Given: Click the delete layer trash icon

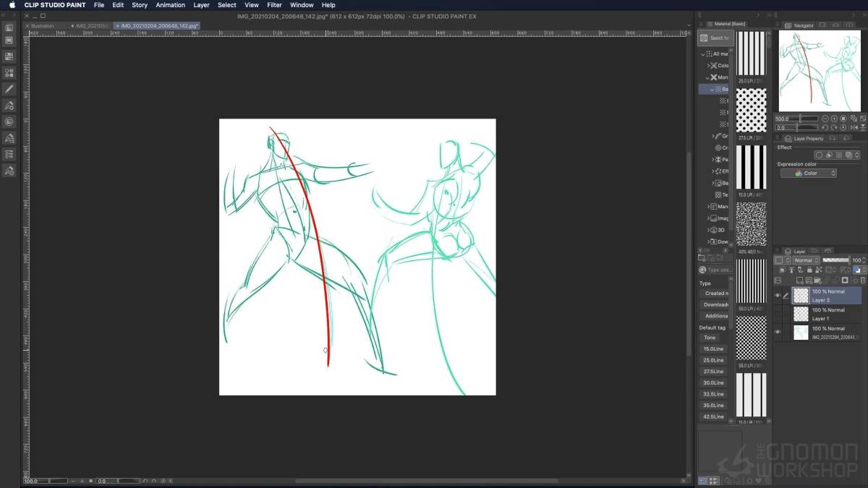Looking at the screenshot, I should point(862,281).
